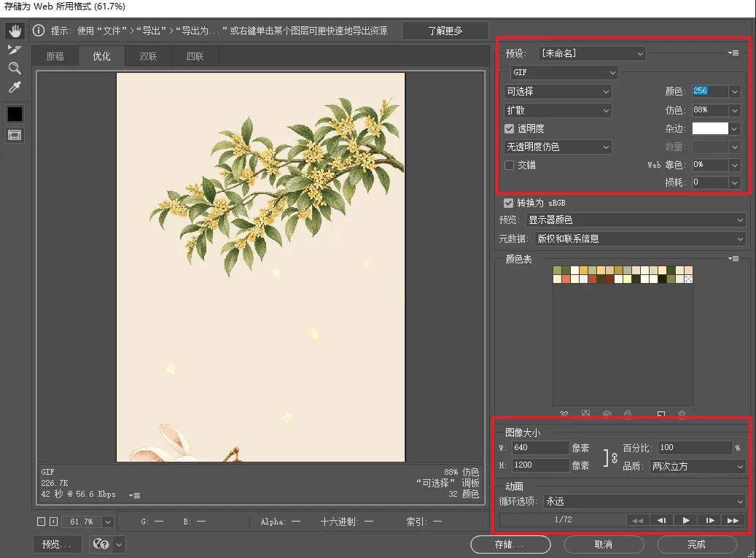This screenshot has height=558, width=756.
Task: Click the 存储... button
Action: pos(510,544)
